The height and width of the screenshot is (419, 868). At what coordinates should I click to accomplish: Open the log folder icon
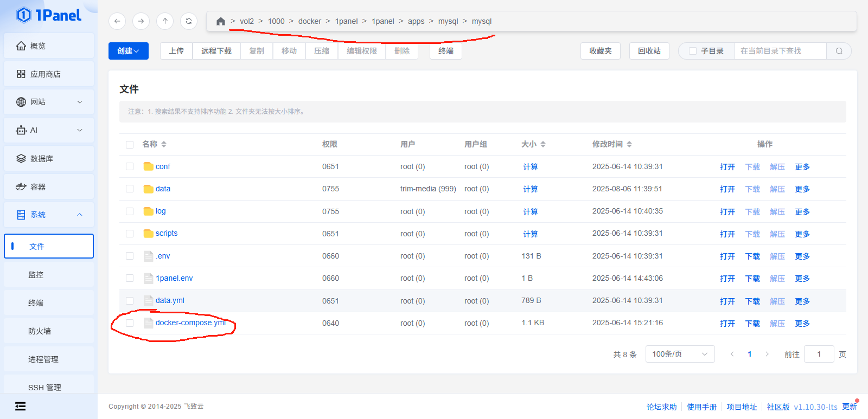click(x=148, y=211)
